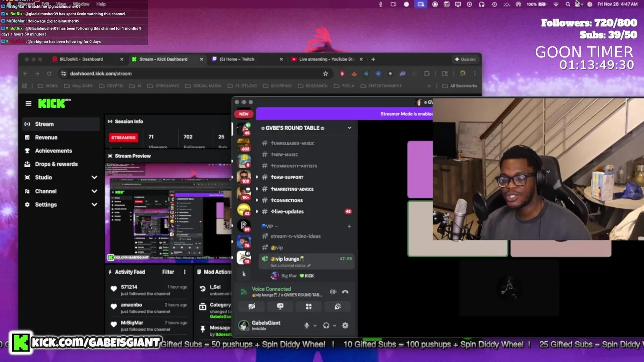Viewport: 644px width, 362px height.
Task: Deafen with the Discord headphones icon
Action: 326,326
